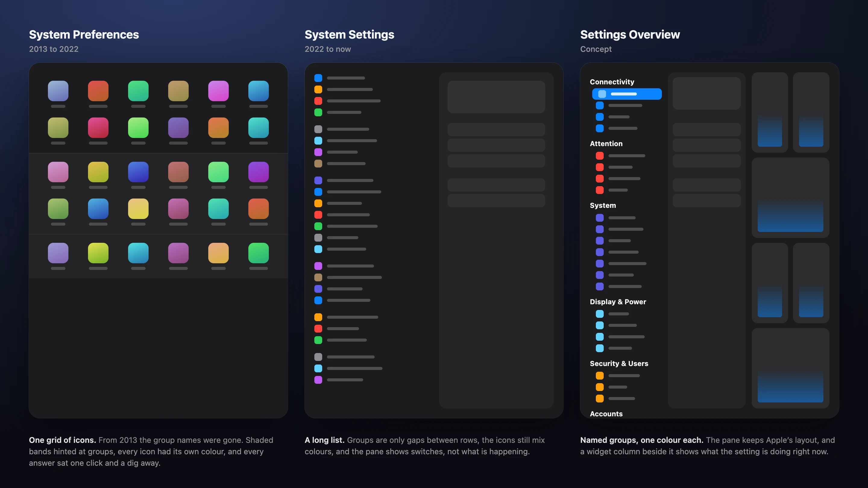Click the 'Concept' subtitle

click(596, 49)
